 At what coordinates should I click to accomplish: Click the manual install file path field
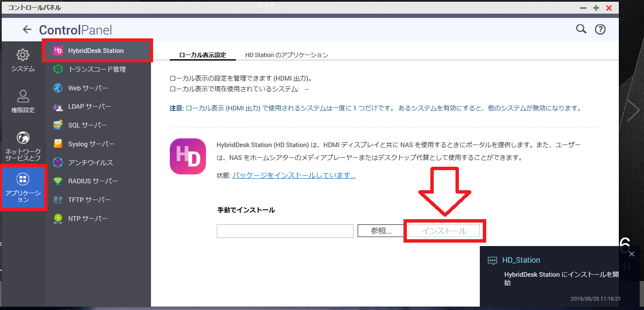(285, 231)
